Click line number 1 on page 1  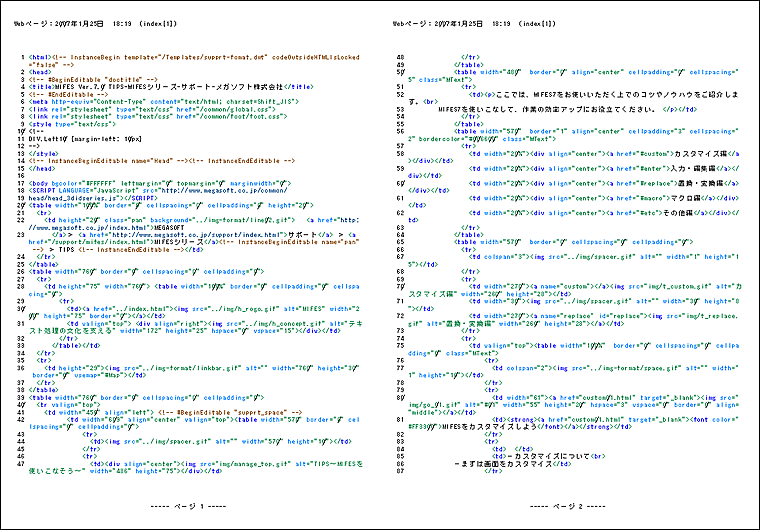coord(23,58)
